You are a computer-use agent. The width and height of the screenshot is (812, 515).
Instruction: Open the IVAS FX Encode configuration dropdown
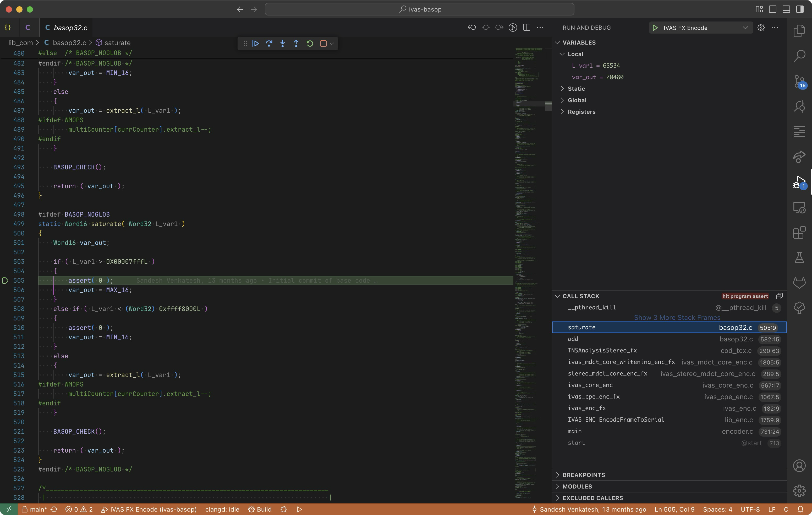click(745, 28)
